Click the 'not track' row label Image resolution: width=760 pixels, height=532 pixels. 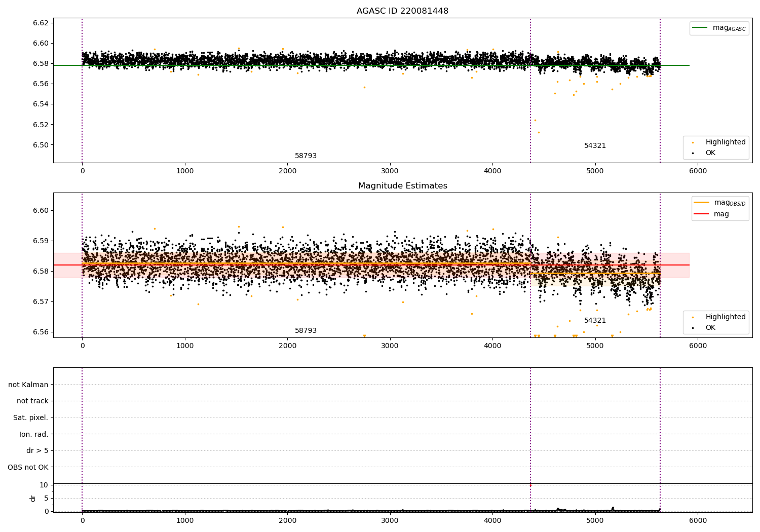[x=32, y=401]
